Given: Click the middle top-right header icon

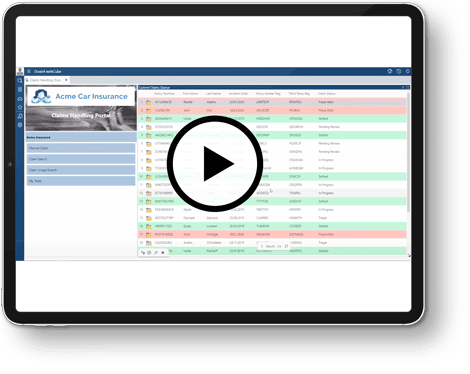Looking at the screenshot, I should pos(399,71).
